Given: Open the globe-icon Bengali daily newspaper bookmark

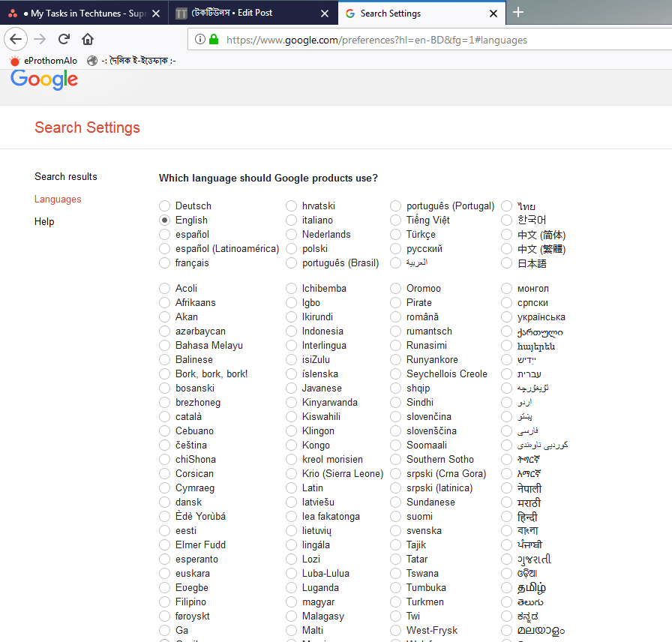Looking at the screenshot, I should click(131, 61).
